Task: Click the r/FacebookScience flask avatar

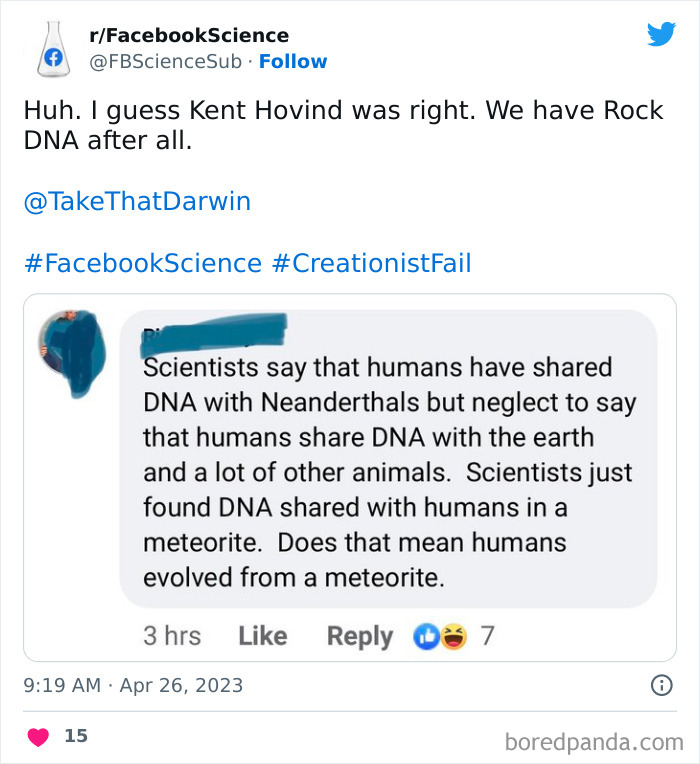Action: (50, 48)
